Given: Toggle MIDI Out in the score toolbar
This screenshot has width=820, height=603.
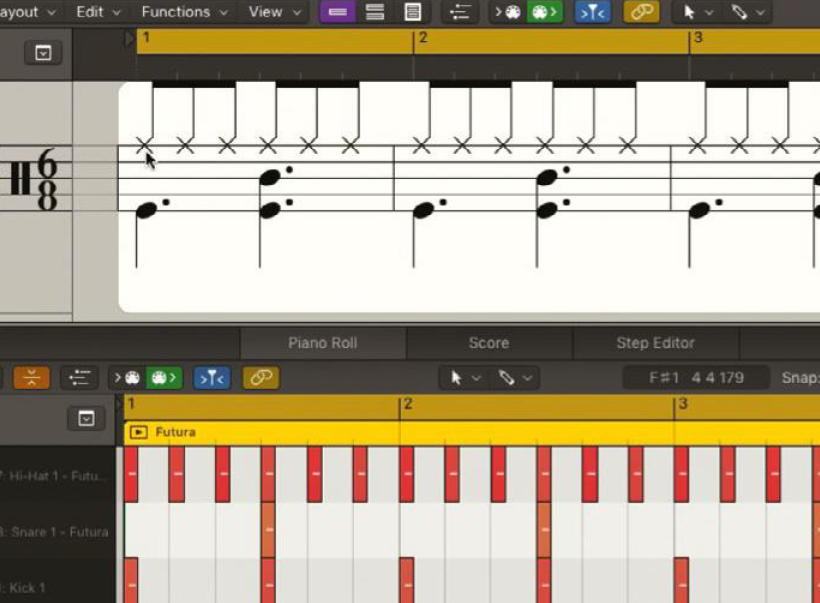Looking at the screenshot, I should (x=541, y=12).
